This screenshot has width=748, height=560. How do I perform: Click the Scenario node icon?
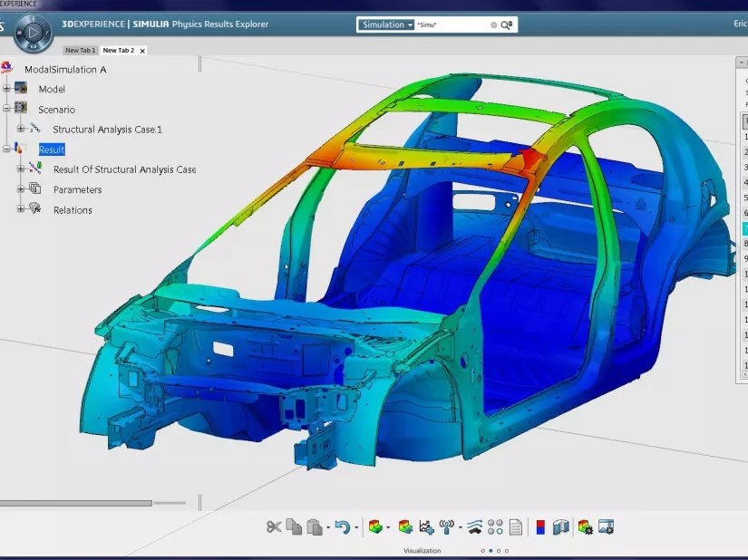(x=21, y=108)
